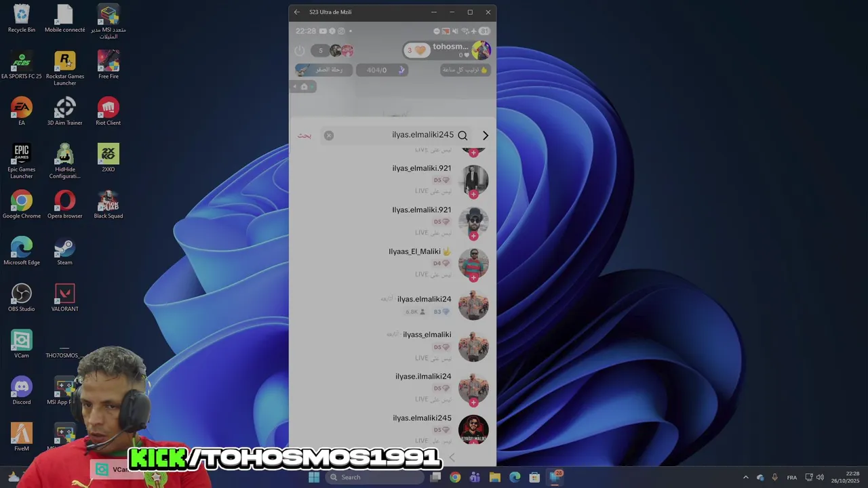Screen dimensions: 868x488
Task: Open Google Chrome desktop shortcut
Action: (x=22, y=205)
